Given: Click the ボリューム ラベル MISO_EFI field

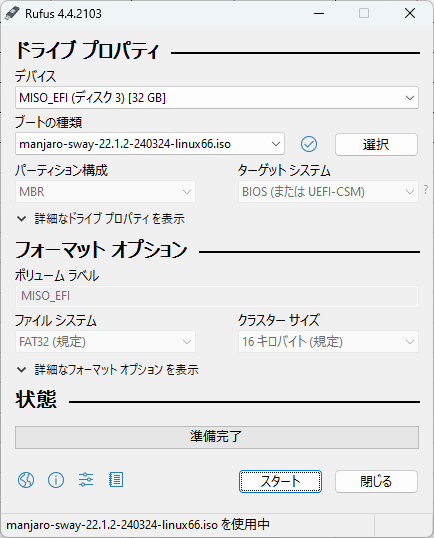Looking at the screenshot, I should (x=217, y=296).
